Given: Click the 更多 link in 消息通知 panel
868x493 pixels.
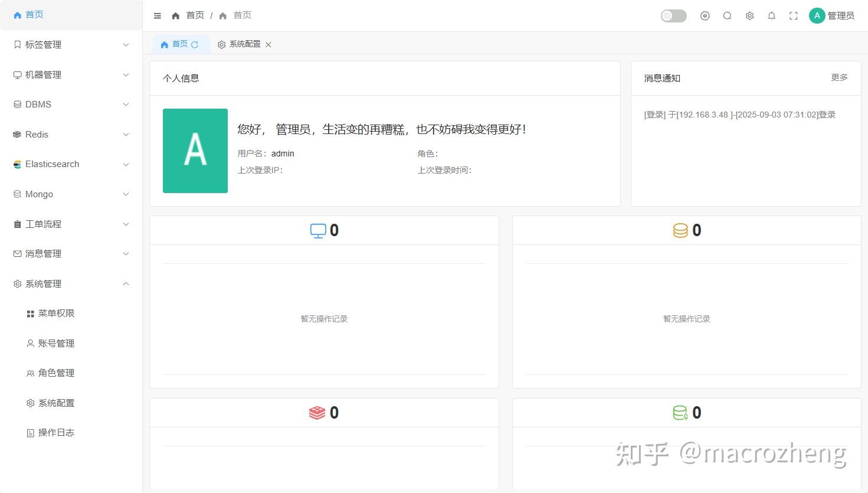Looking at the screenshot, I should pyautogui.click(x=839, y=77).
